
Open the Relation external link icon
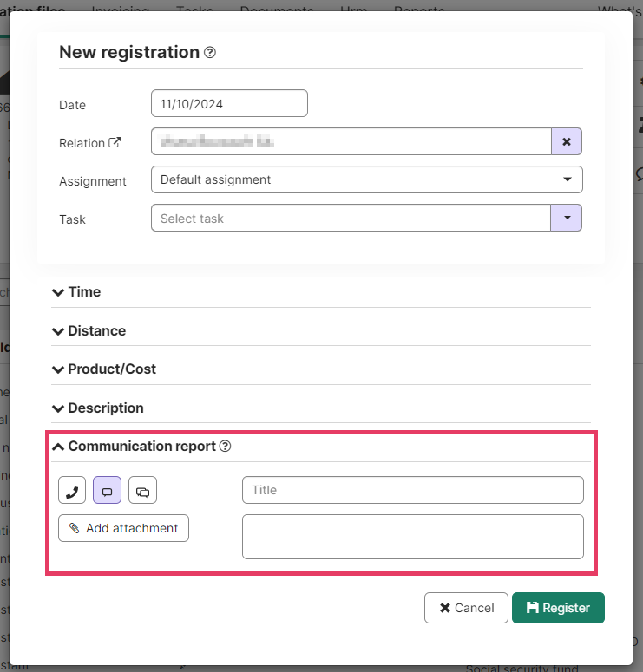(115, 142)
